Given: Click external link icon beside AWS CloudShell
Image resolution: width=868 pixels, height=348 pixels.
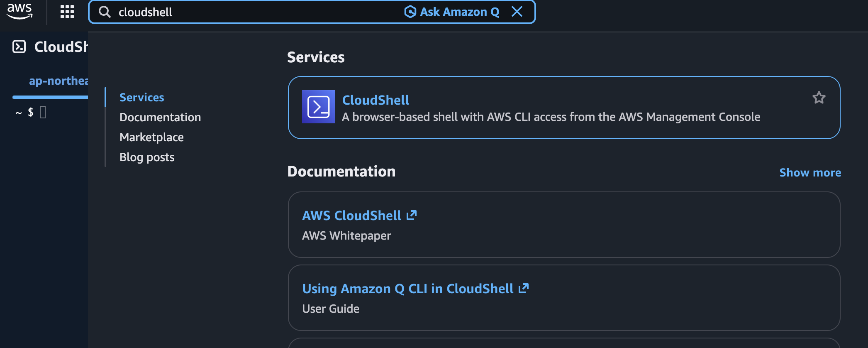Looking at the screenshot, I should [411, 215].
